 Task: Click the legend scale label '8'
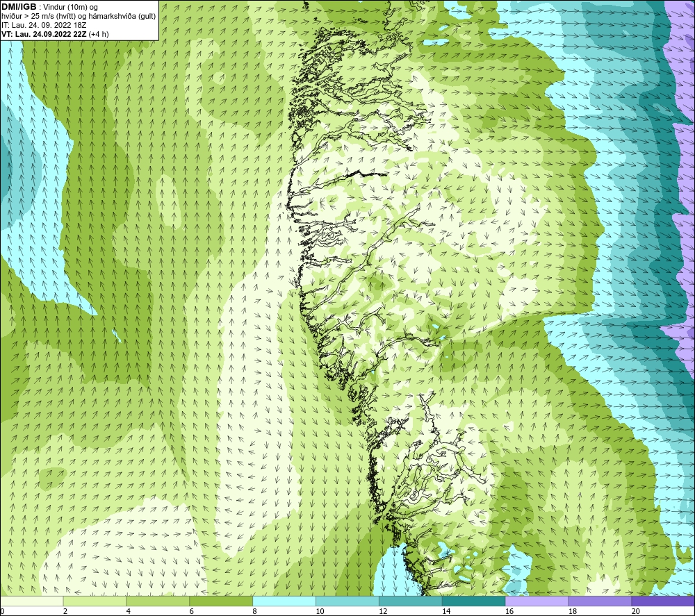point(254,611)
